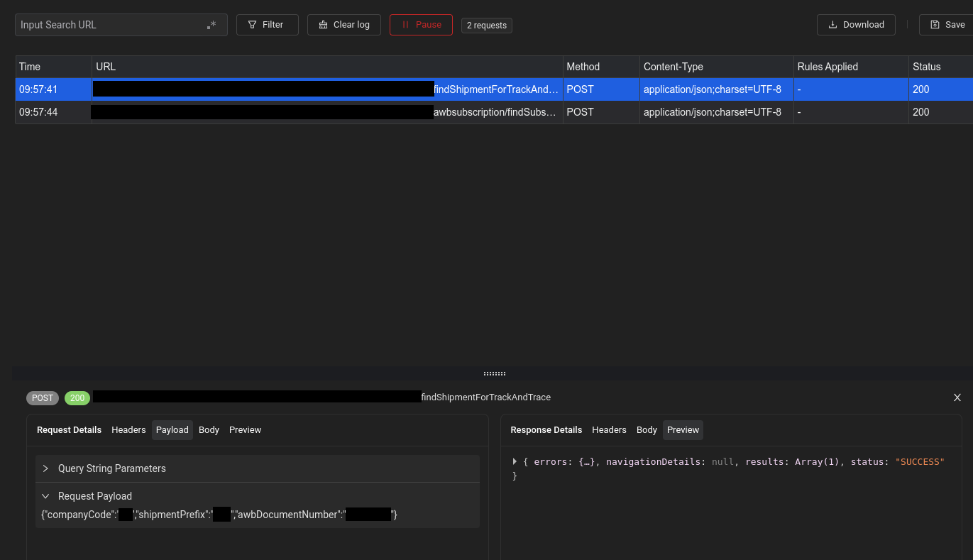The width and height of the screenshot is (973, 560).
Task: Collapse Request Payload section
Action: [45, 496]
